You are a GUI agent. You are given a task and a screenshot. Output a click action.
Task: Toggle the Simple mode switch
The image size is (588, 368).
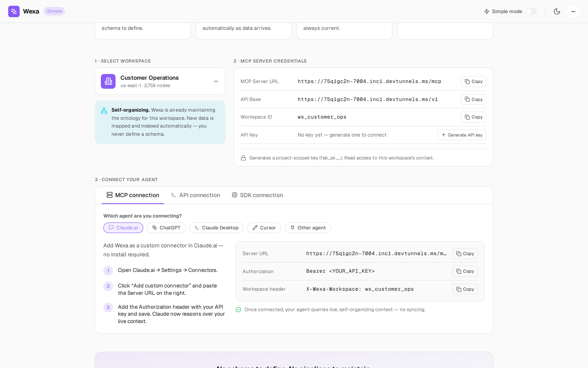531,11
